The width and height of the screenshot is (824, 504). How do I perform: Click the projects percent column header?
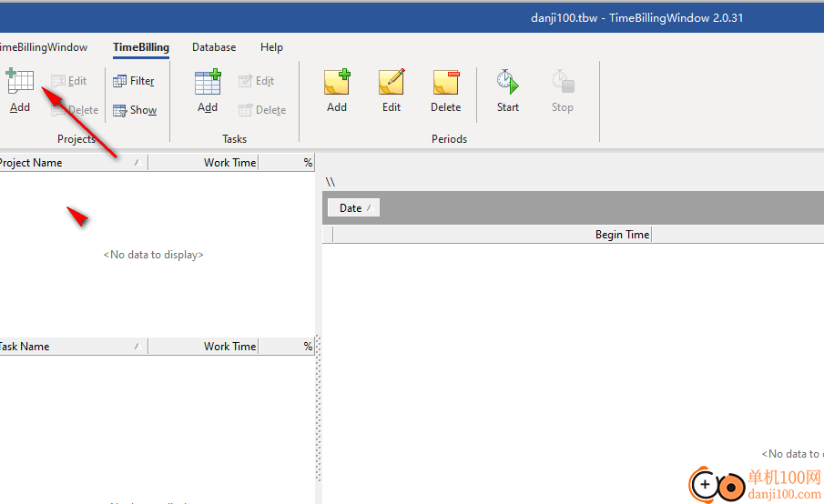[x=287, y=163]
